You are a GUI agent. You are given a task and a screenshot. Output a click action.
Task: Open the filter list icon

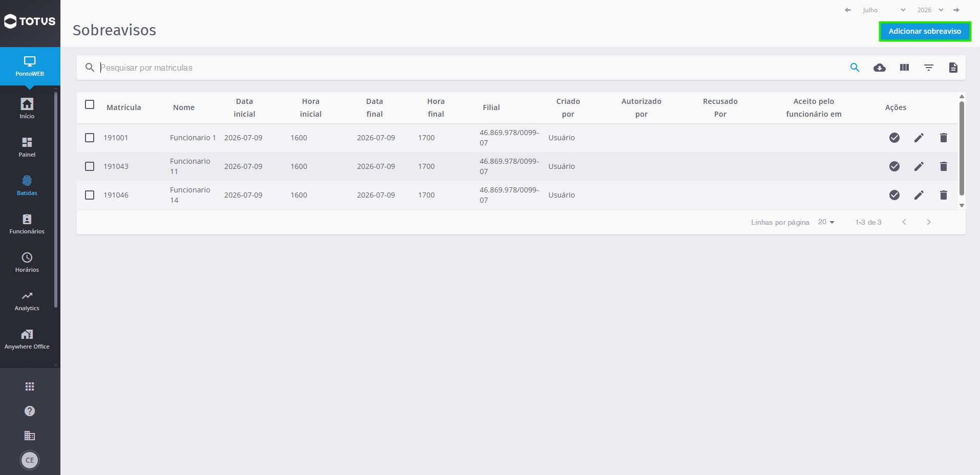[929, 68]
